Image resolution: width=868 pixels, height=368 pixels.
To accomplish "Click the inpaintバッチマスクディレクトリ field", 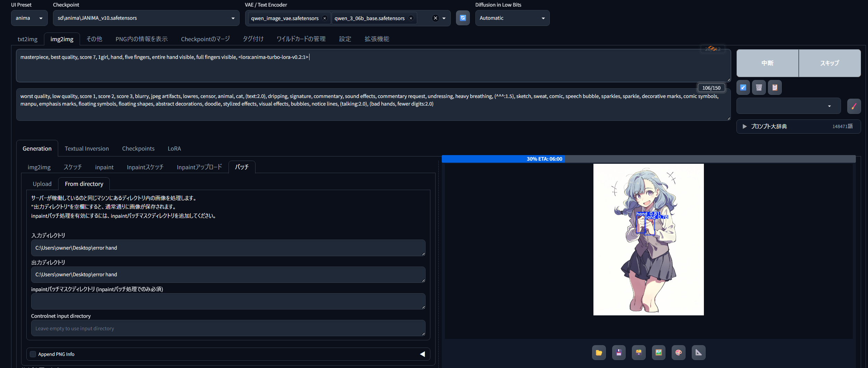I will pos(228,301).
